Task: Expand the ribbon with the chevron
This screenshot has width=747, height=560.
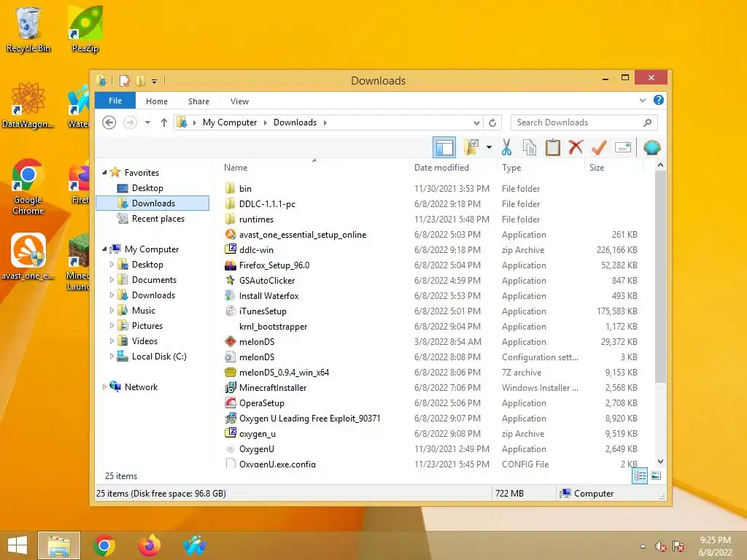Action: pos(643,100)
